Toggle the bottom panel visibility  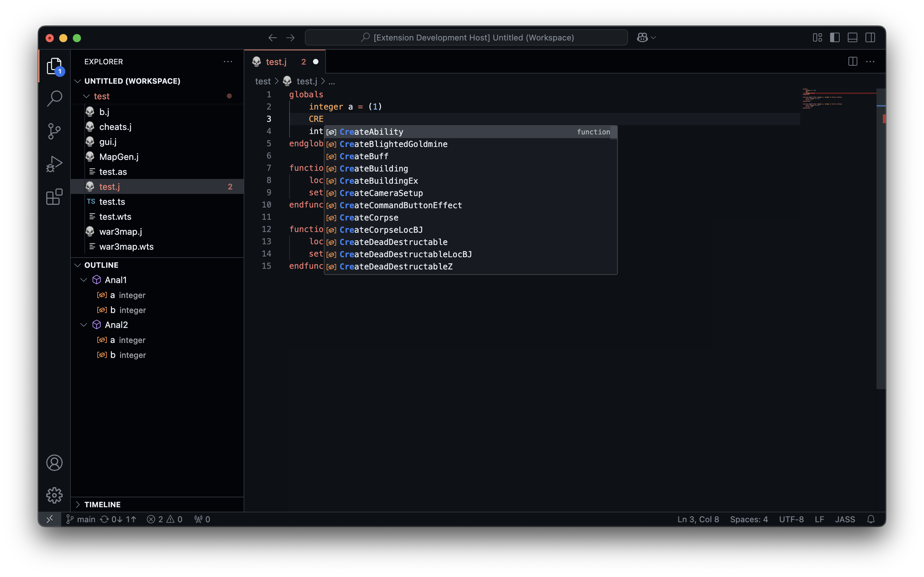(852, 37)
